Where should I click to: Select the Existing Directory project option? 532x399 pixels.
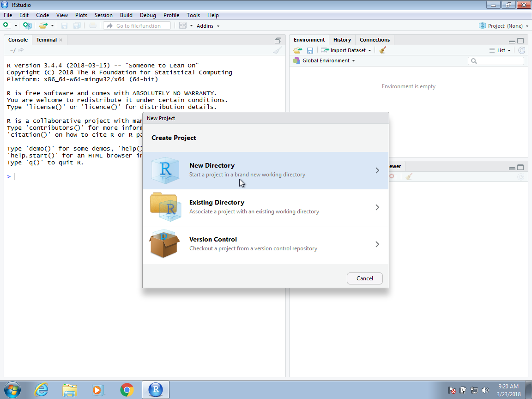pyautogui.click(x=266, y=207)
